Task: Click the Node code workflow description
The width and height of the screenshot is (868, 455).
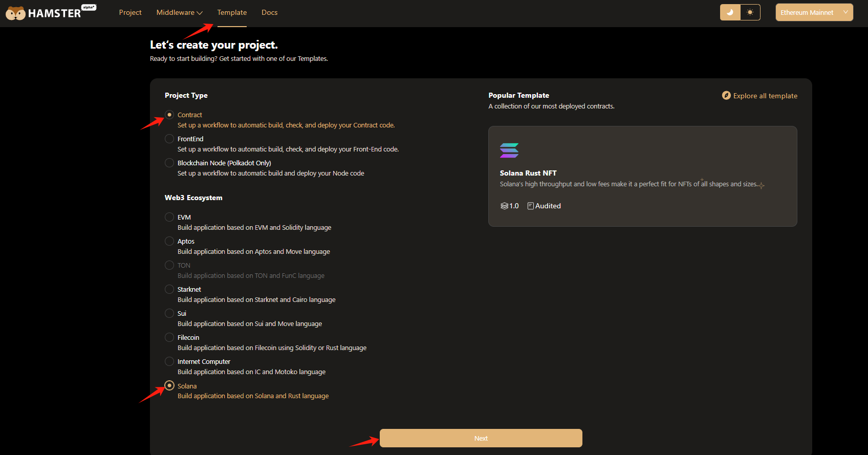Action: click(x=271, y=173)
